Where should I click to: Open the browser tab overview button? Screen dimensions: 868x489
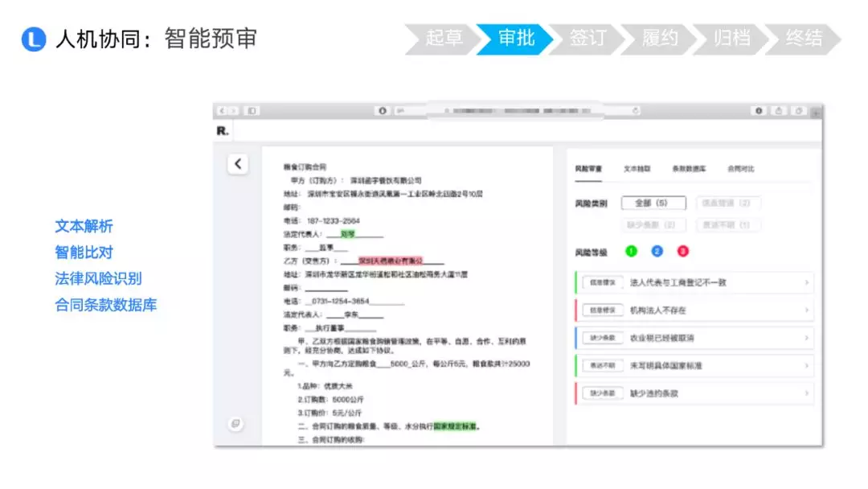[x=799, y=111]
